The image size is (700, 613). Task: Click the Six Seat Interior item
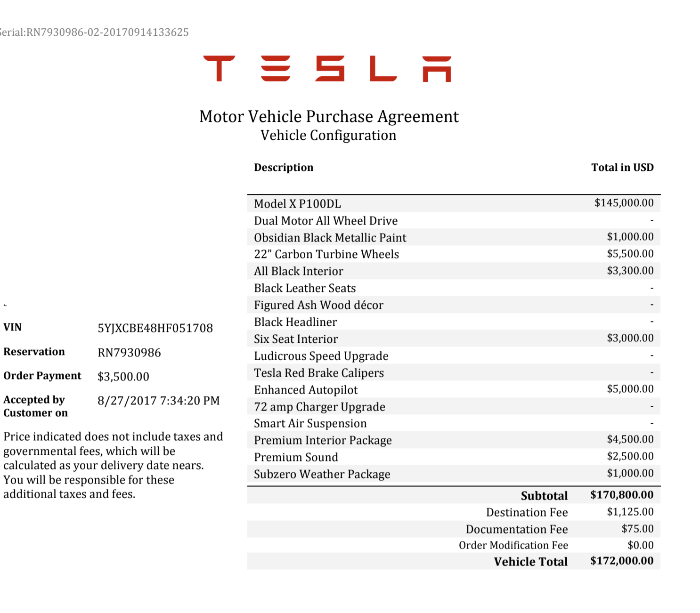coord(296,339)
